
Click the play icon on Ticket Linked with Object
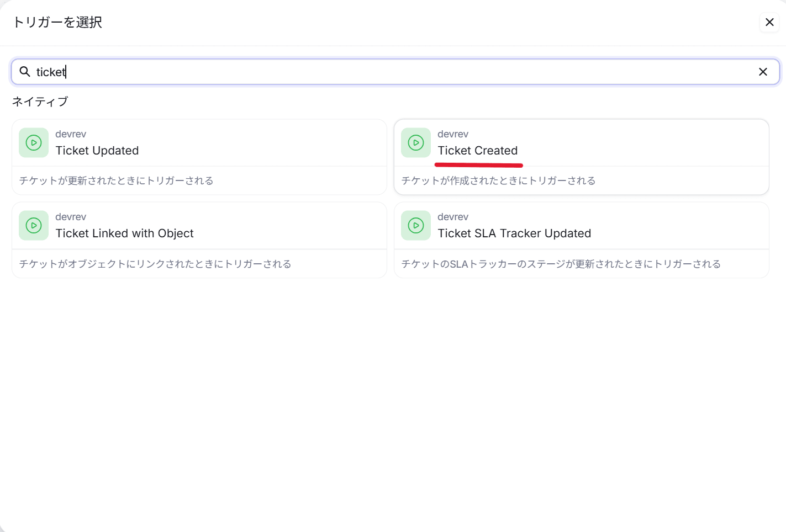[33, 225]
